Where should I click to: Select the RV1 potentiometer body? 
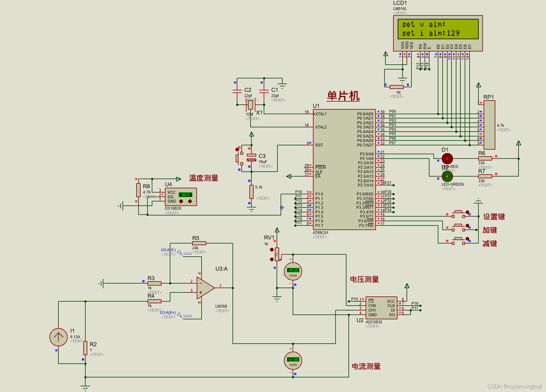point(277,254)
